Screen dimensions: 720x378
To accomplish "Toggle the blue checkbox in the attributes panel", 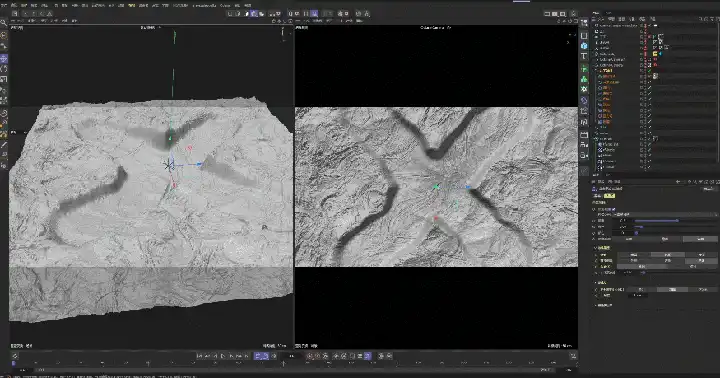I will [613, 209].
